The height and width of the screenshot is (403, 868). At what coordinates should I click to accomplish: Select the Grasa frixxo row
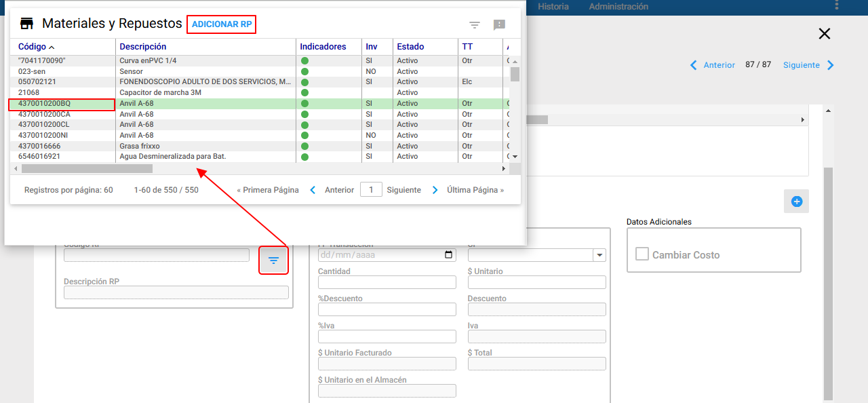[x=260, y=146]
